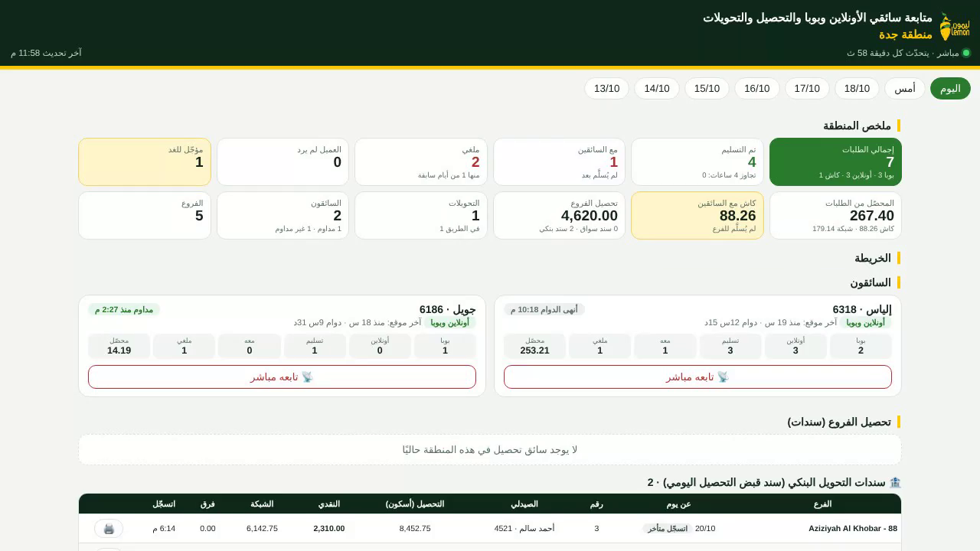Image resolution: width=980 pixels, height=551 pixels.
Task: Choose the 13/10 date tab
Action: (x=607, y=89)
